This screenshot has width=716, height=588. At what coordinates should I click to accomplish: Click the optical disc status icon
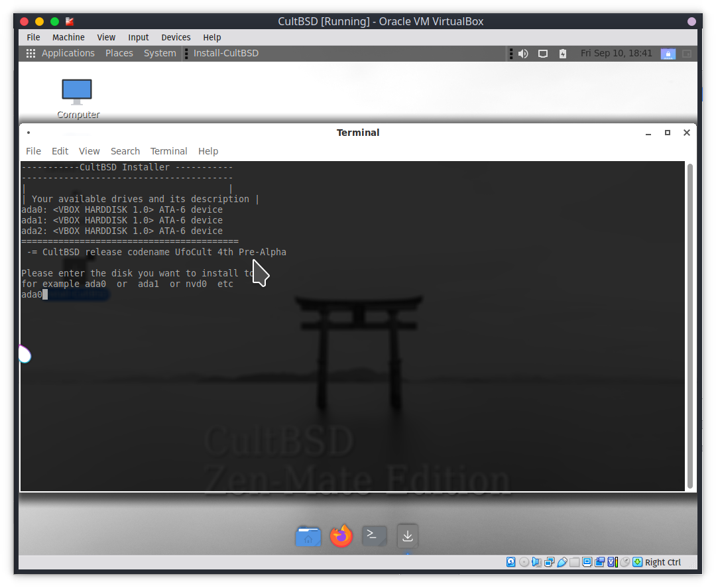point(524,562)
